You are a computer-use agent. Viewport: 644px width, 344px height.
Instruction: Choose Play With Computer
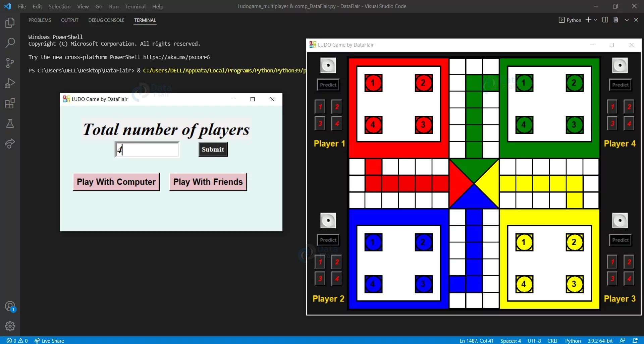tap(116, 182)
